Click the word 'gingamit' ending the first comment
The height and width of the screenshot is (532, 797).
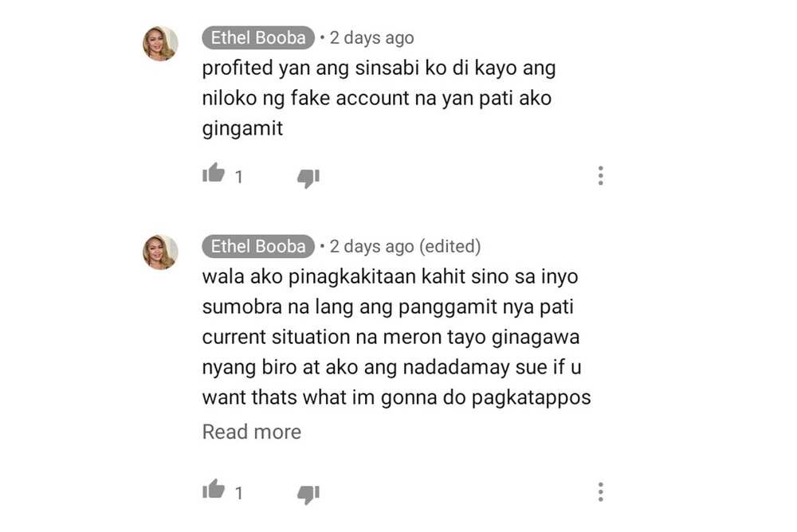(242, 129)
